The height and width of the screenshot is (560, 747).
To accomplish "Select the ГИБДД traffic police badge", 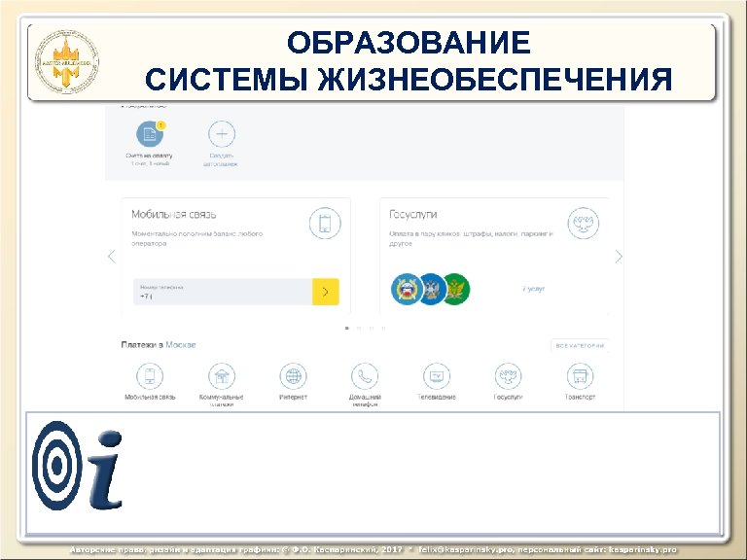I will point(407,289).
